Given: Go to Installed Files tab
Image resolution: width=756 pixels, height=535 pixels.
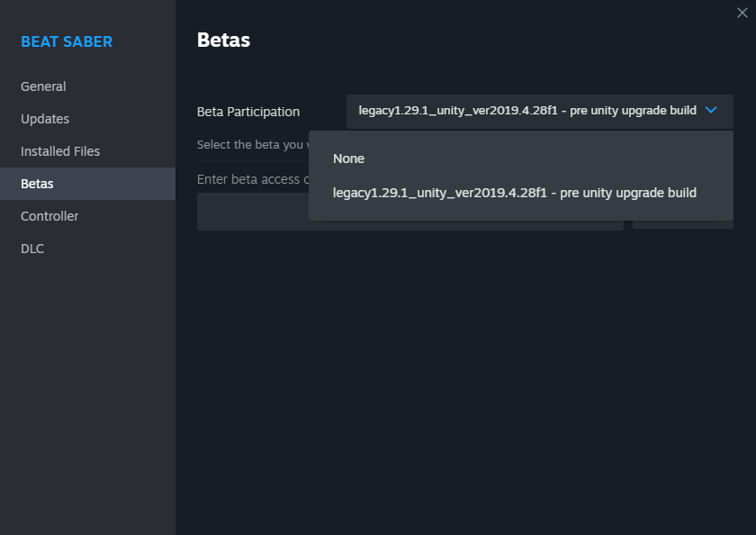Looking at the screenshot, I should [x=87, y=151].
